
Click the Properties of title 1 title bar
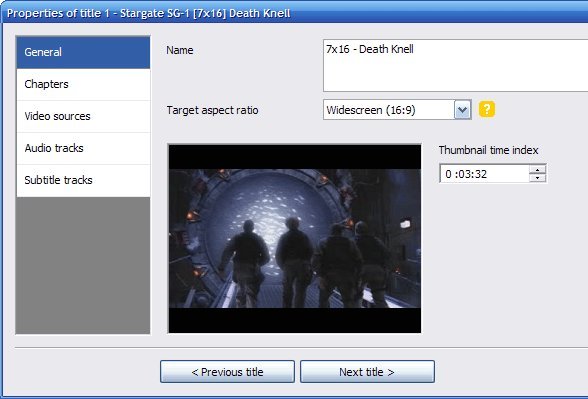pyautogui.click(x=294, y=13)
